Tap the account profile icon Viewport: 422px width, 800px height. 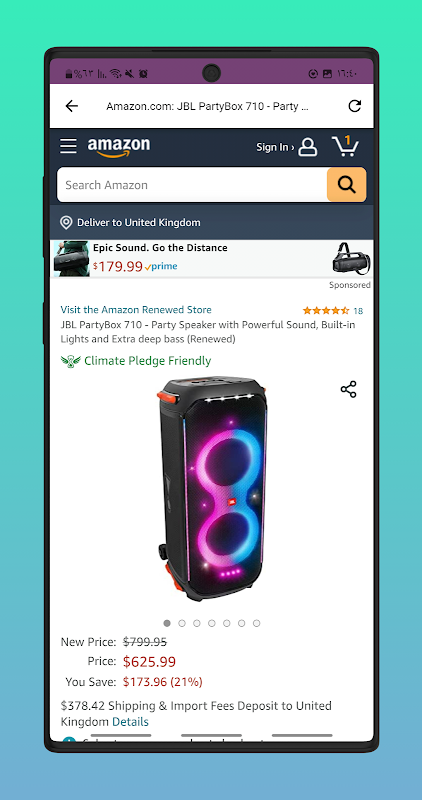pyautogui.click(x=308, y=147)
